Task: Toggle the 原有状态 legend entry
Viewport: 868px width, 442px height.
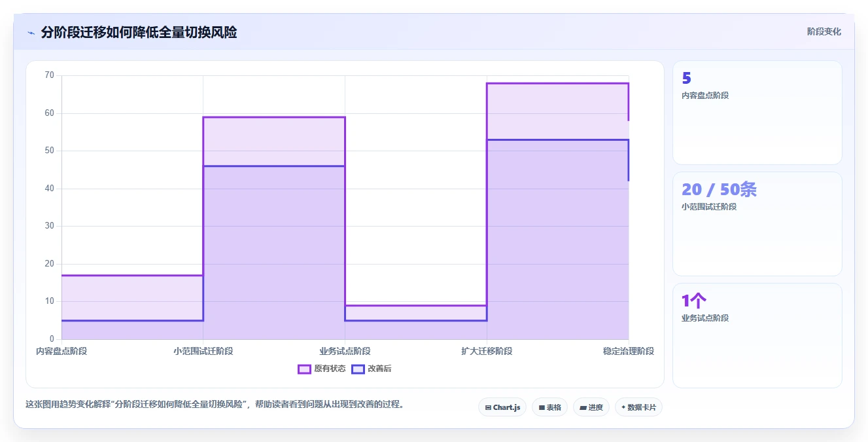Action: coord(321,369)
